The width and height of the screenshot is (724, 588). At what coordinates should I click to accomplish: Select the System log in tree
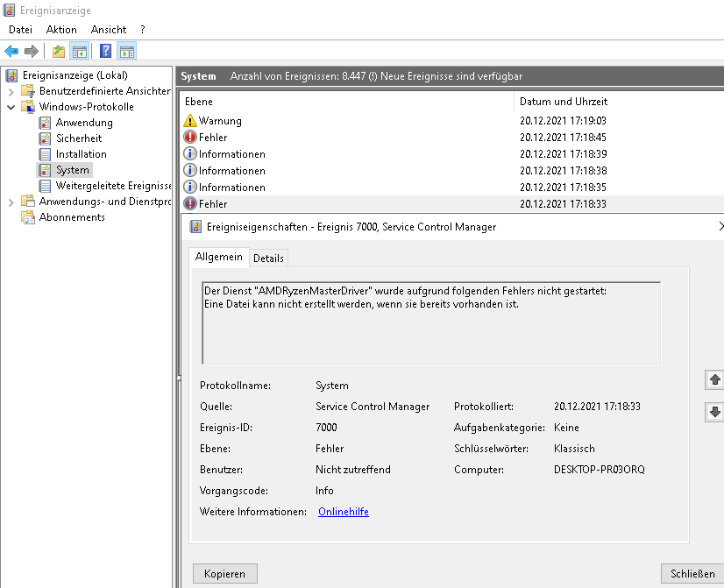73,170
